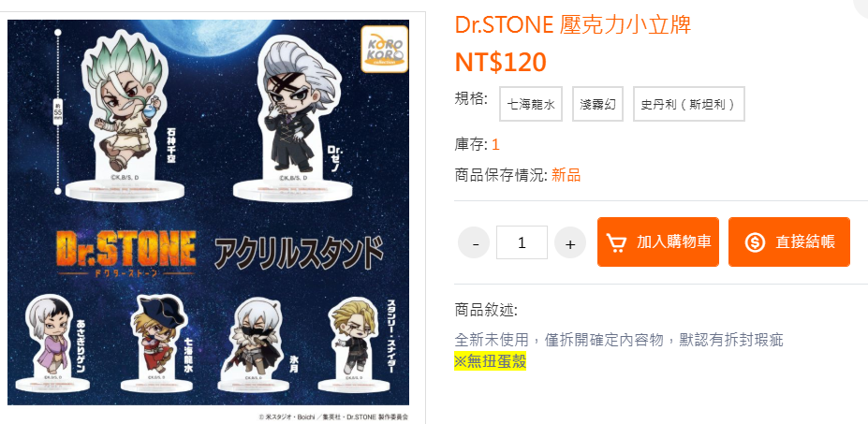Click the Dr.STONE logo in the product image
Image resolution: width=868 pixels, height=424 pixels.
(x=125, y=254)
